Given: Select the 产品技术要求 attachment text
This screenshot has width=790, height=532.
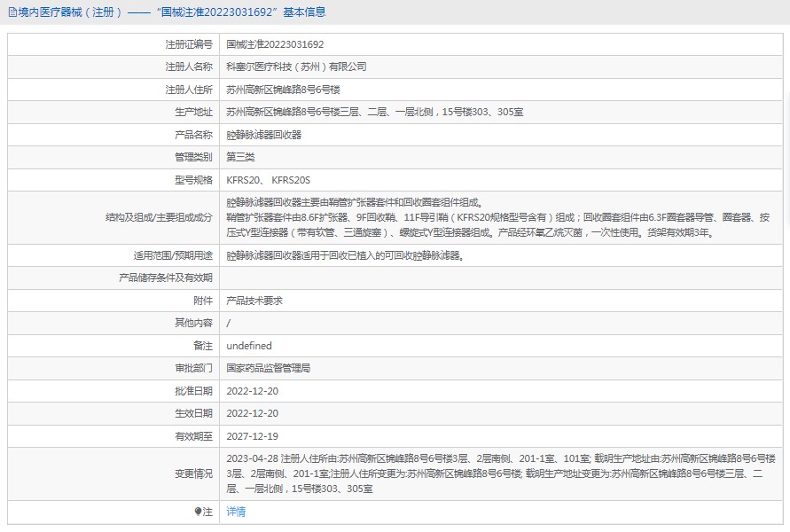Looking at the screenshot, I should [x=254, y=301].
